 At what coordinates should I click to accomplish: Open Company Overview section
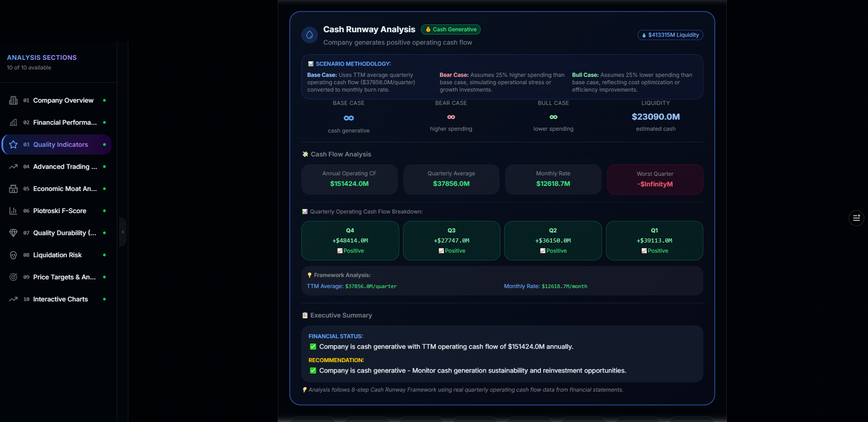[x=57, y=100]
